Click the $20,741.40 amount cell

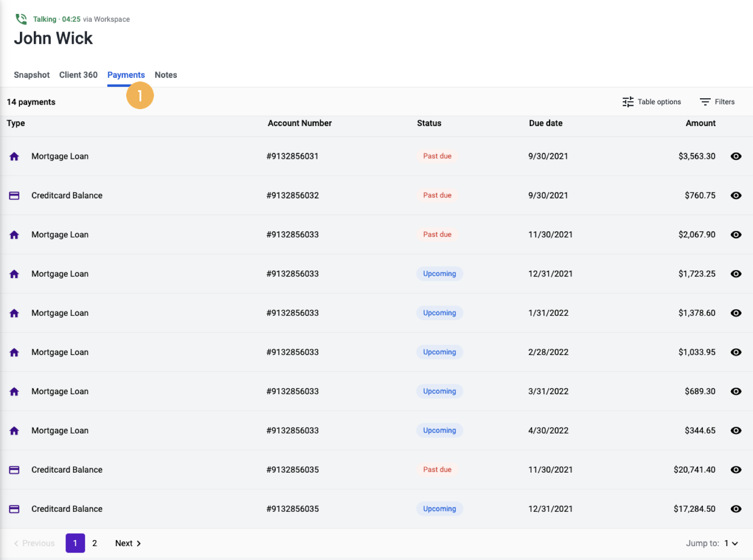[x=694, y=470]
